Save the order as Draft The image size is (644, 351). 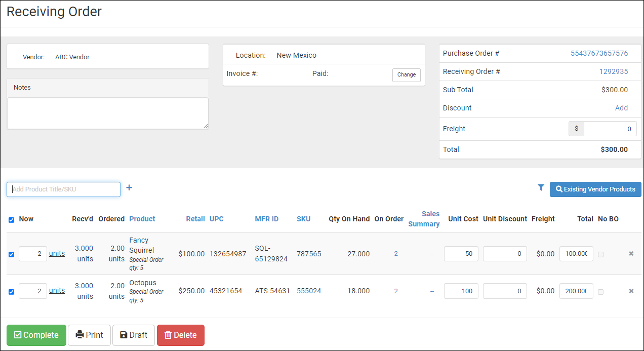click(x=134, y=335)
